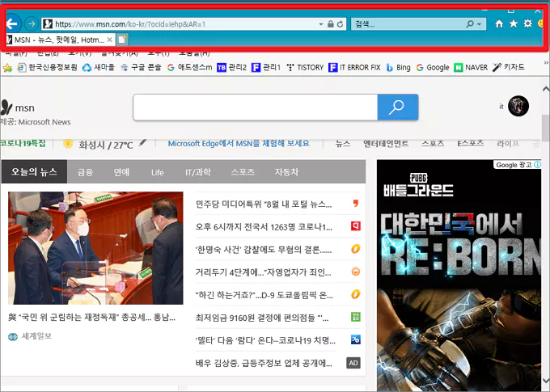
Task: Open headline '한명숙 사건' 감찰에도 무혐의 결론
Action: [264, 250]
